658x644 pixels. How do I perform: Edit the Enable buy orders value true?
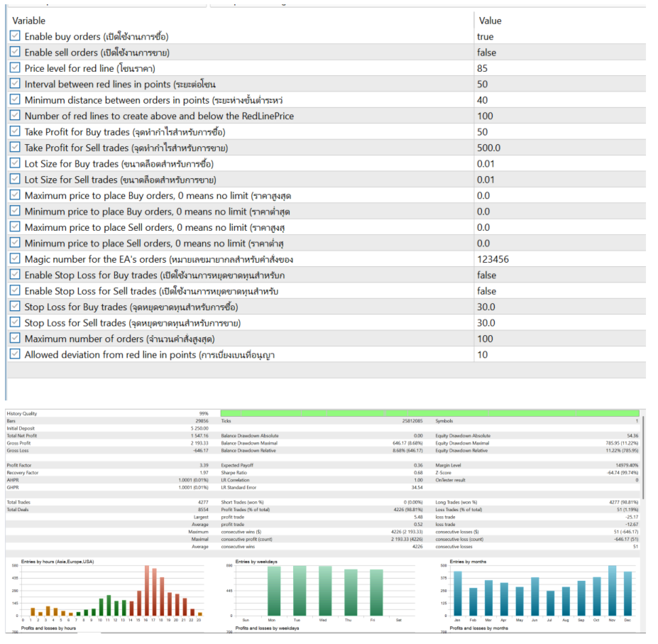485,36
